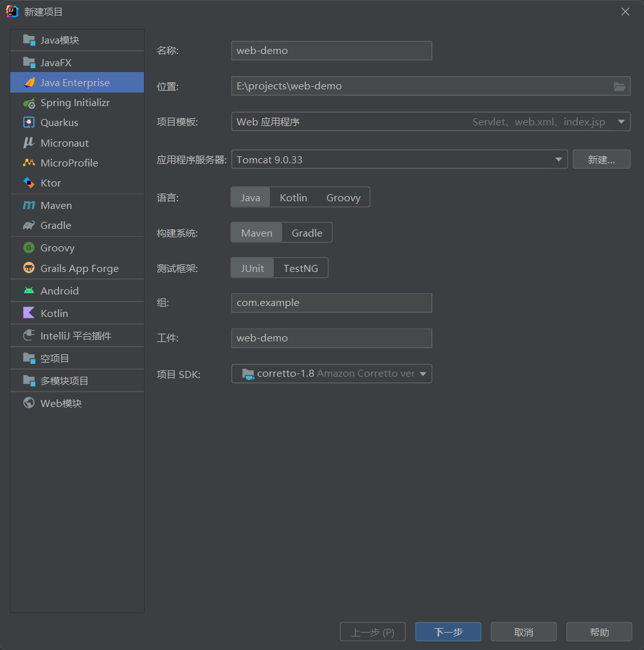Expand the Tomcat 9.0.33 server dropdown
This screenshot has width=644, height=650.
[559, 159]
